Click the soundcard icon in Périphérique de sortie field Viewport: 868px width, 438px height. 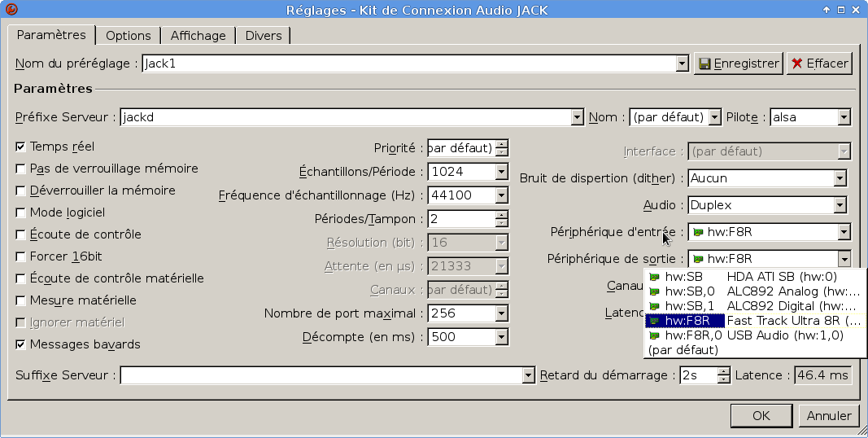[x=698, y=259]
